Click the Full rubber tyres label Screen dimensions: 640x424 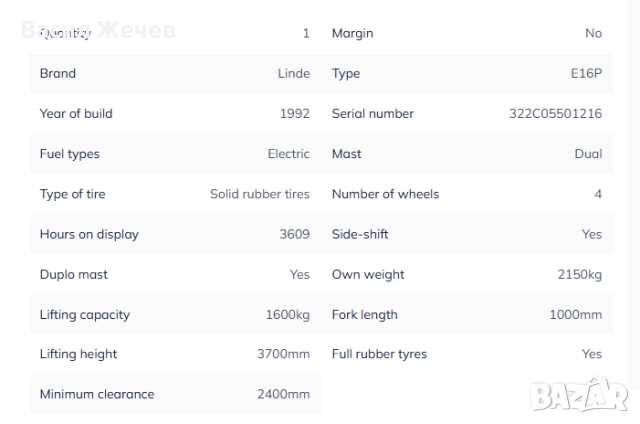379,354
